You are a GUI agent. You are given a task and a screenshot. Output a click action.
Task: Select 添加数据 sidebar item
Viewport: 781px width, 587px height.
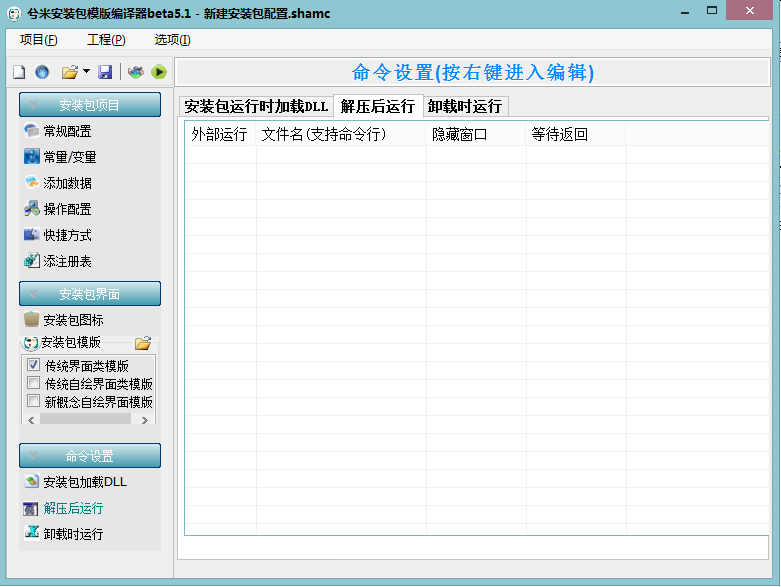click(67, 183)
